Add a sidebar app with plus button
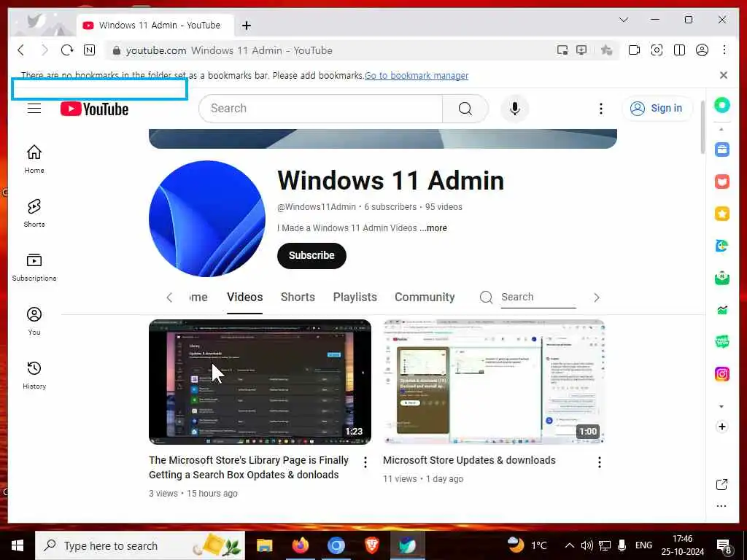 coord(721,426)
